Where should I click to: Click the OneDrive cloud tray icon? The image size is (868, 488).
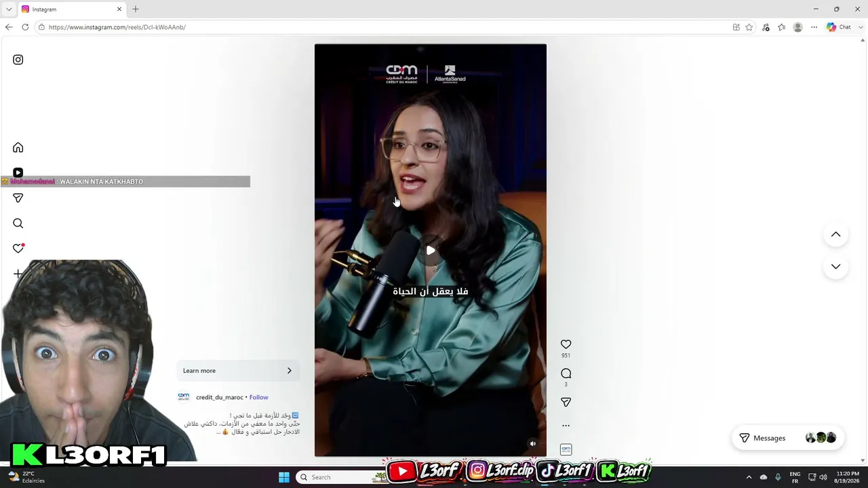pos(764,477)
